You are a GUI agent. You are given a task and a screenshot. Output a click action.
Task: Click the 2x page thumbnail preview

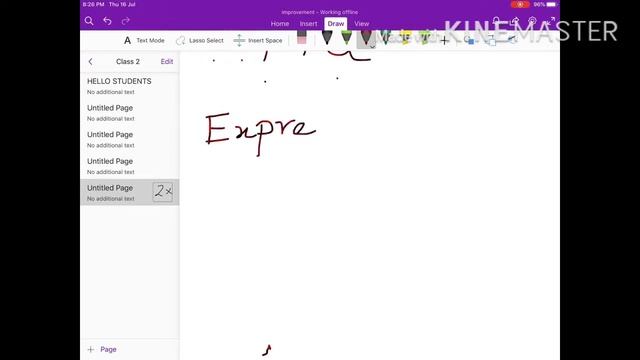click(x=163, y=191)
